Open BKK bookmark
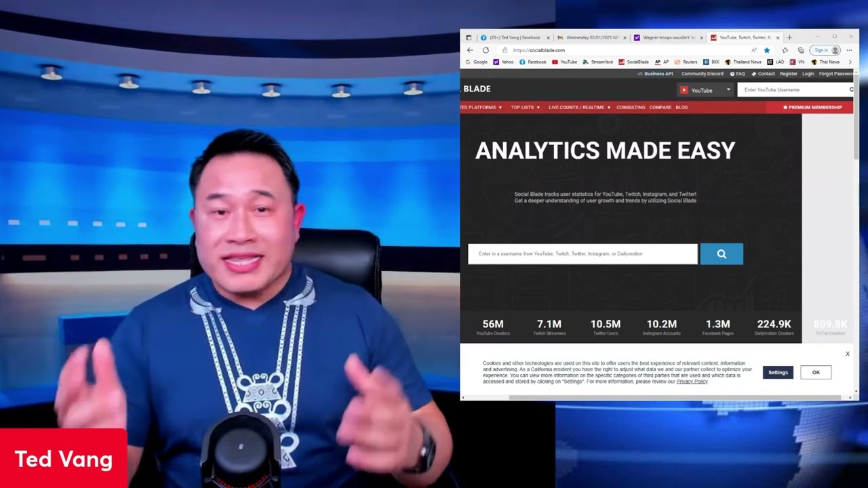The height and width of the screenshot is (488, 868). click(711, 62)
